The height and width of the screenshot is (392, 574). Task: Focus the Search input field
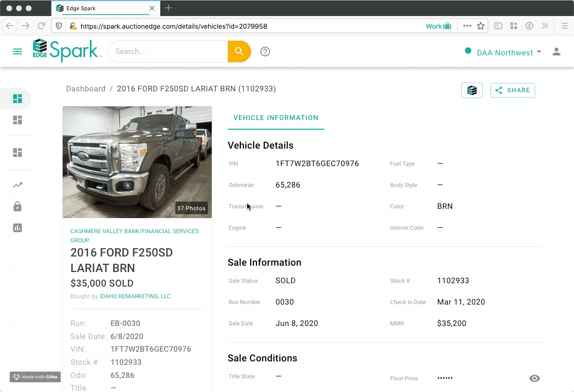click(x=169, y=51)
